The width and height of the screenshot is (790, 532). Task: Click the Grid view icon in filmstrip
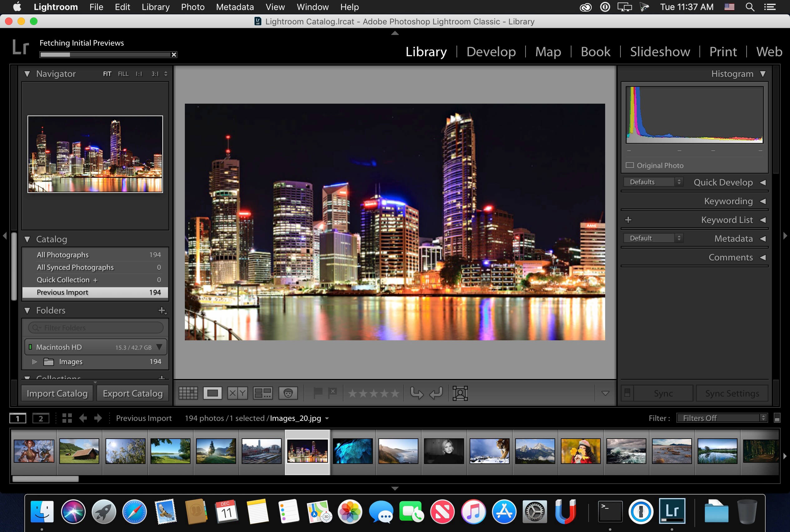67,419
